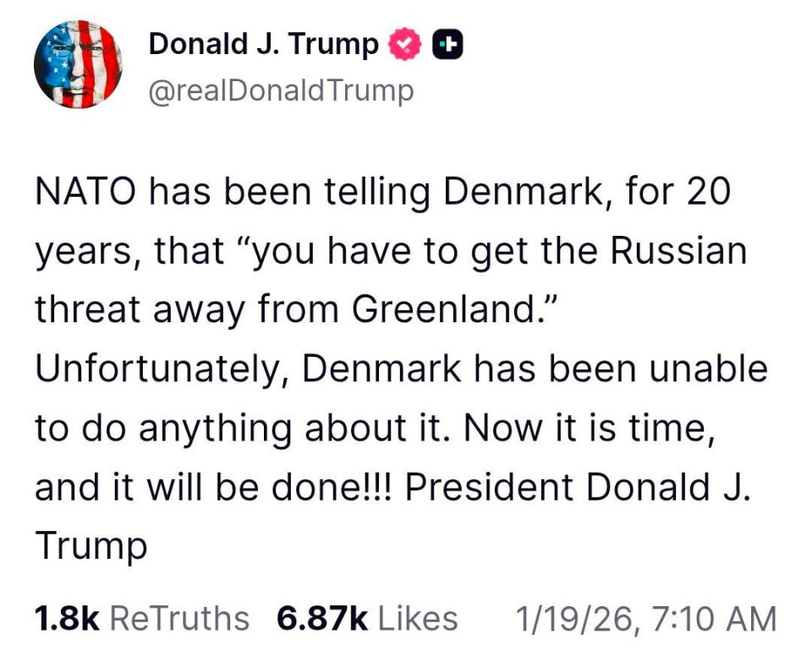
Task: Click the pink verification seal next to the name
Action: click(x=403, y=43)
